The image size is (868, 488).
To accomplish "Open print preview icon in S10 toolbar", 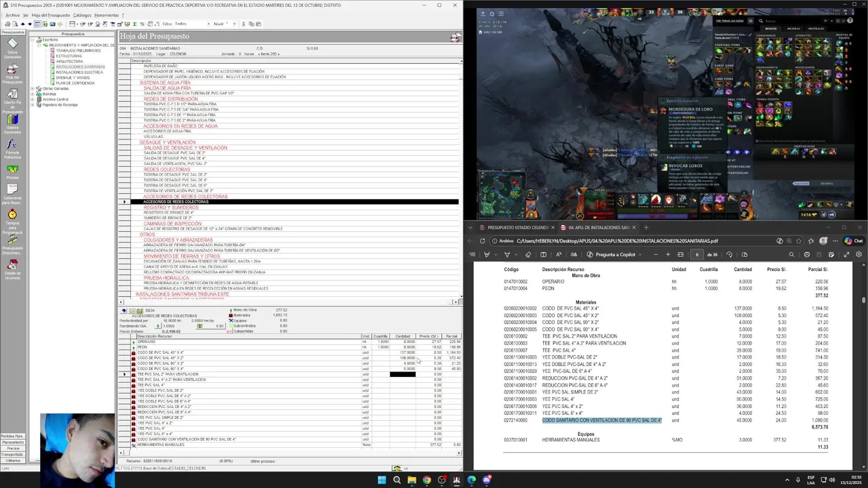I will [15, 24].
